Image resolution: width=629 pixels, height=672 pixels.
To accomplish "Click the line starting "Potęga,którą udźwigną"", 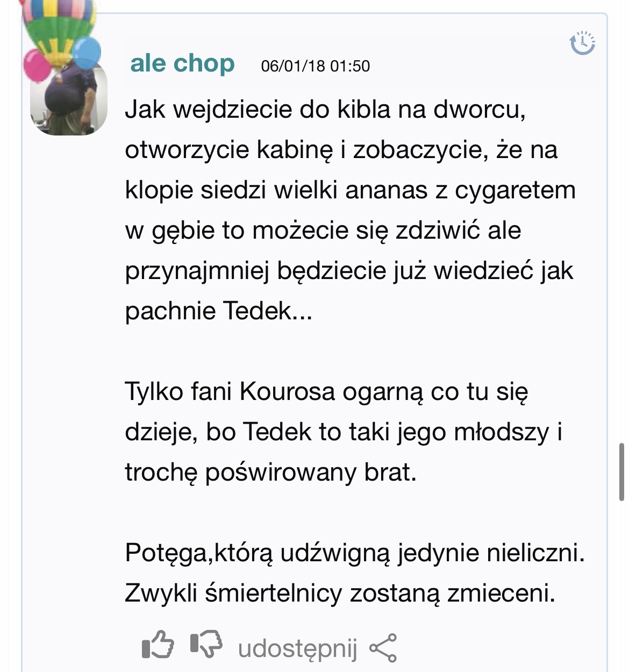I will coord(354,553).
